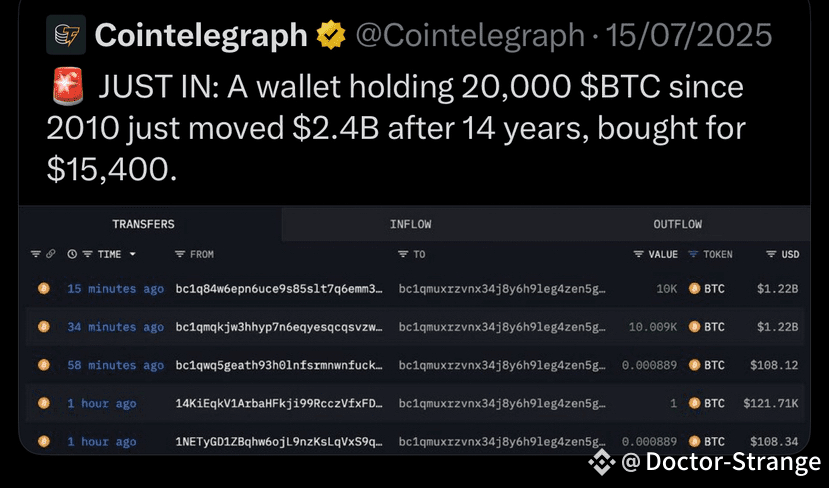
Task: Click Bitcoin icon in the 15 minutes row
Action: [44, 289]
